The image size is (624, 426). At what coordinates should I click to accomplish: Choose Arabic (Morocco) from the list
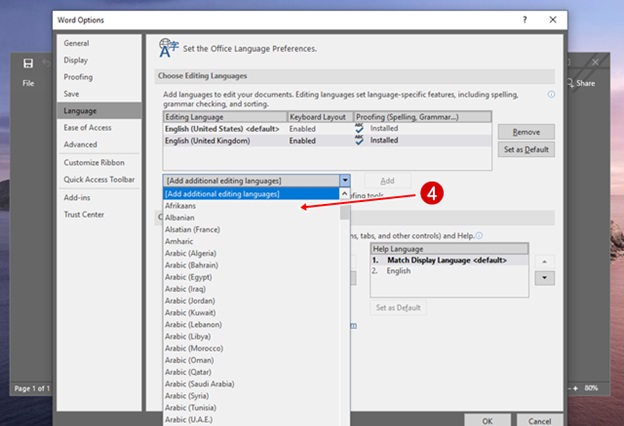tap(251, 348)
